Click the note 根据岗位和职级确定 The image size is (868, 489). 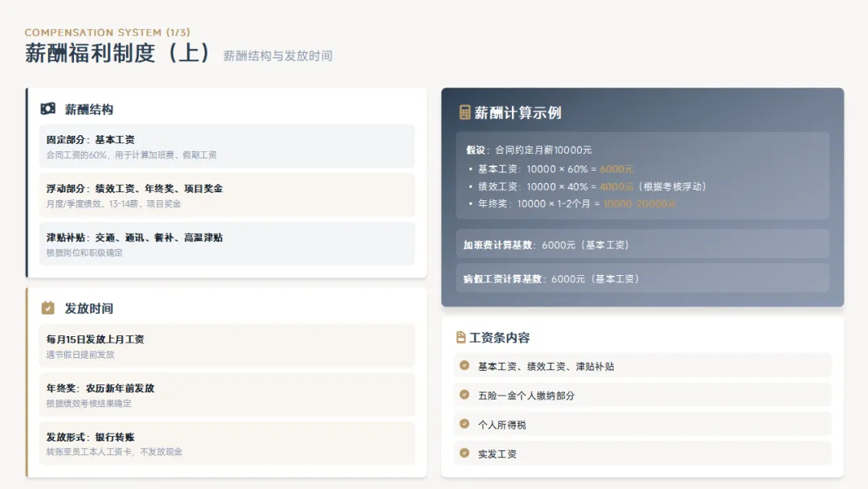tap(84, 253)
